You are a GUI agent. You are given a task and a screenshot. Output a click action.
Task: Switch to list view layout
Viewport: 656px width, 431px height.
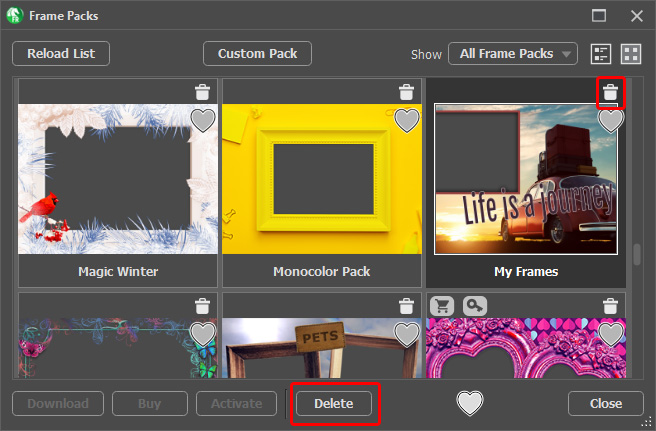click(x=601, y=54)
